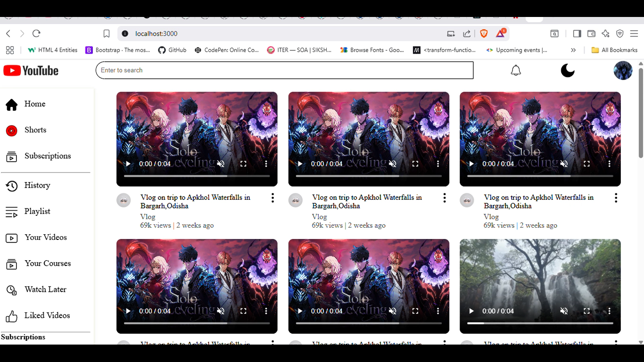644x362 pixels.
Task: Seek on the waterfall video progress bar
Action: [540, 323]
